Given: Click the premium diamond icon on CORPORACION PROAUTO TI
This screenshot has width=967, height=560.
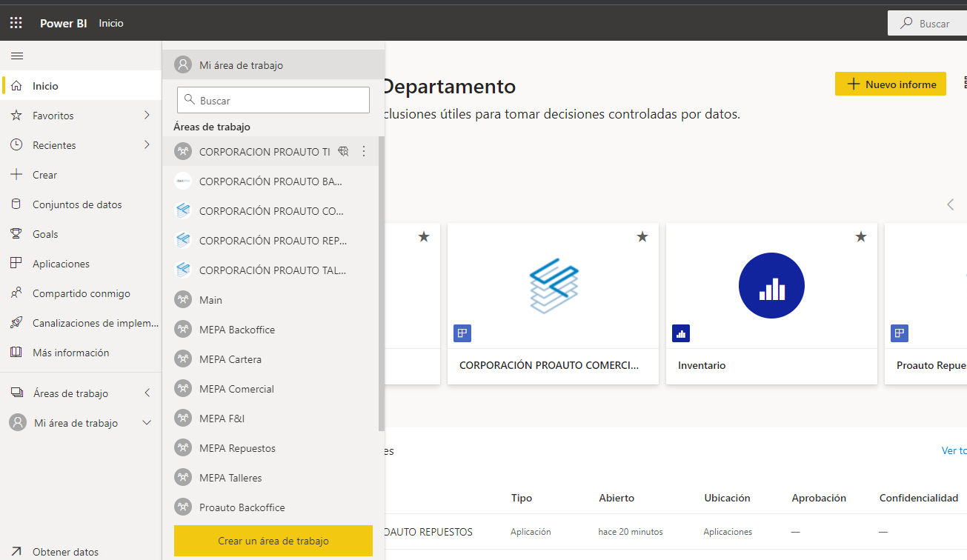Looking at the screenshot, I should (343, 152).
